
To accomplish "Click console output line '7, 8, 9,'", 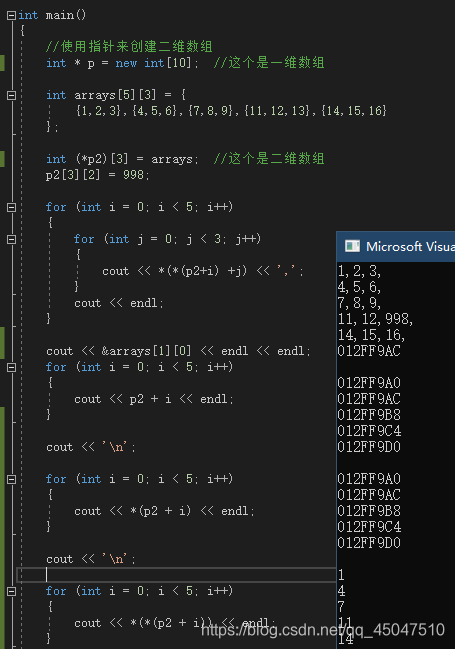I will [x=359, y=303].
